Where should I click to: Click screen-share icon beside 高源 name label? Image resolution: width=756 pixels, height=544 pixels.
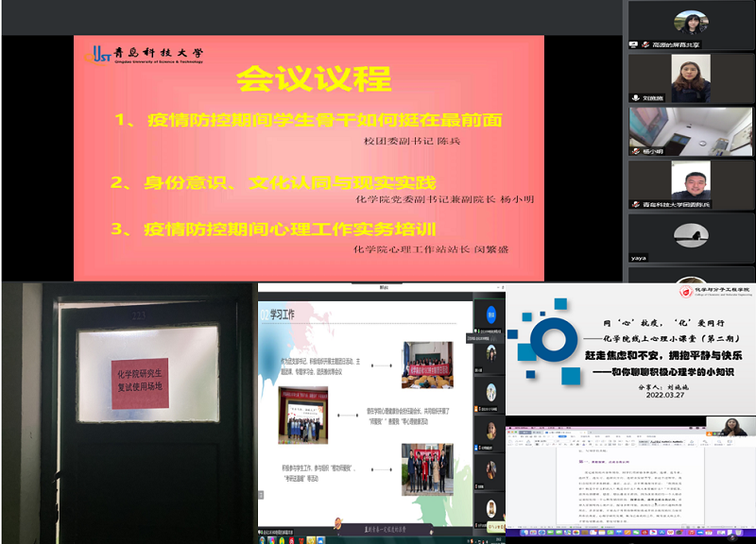tap(635, 44)
